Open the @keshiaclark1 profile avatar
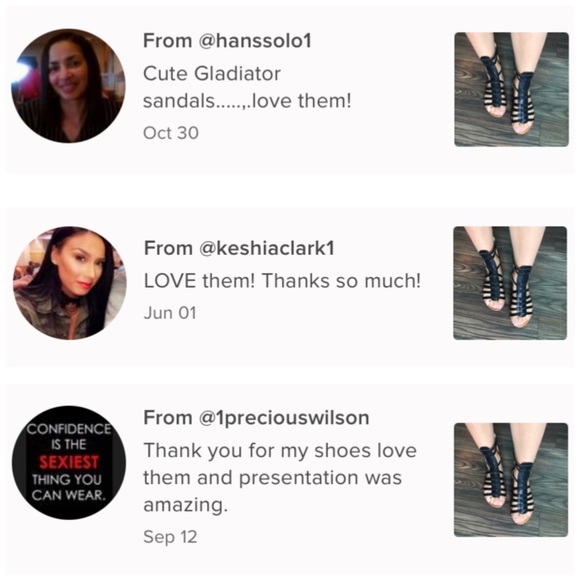Image resolution: width=580 pixels, height=580 pixels. [x=70, y=283]
